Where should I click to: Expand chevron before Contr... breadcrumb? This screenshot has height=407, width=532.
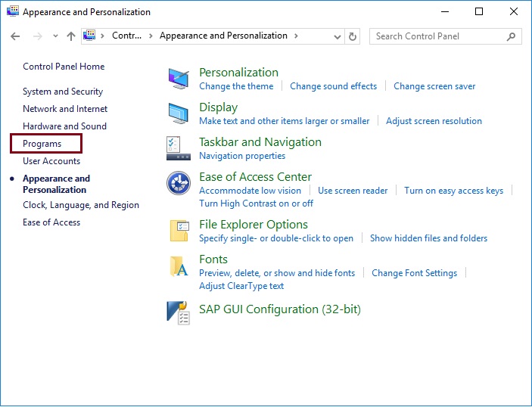(x=102, y=36)
